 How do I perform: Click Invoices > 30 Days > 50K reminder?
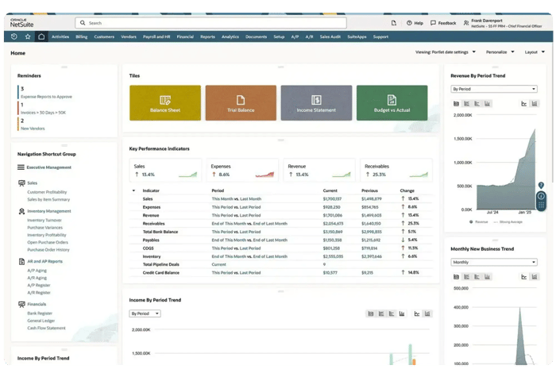click(43, 112)
